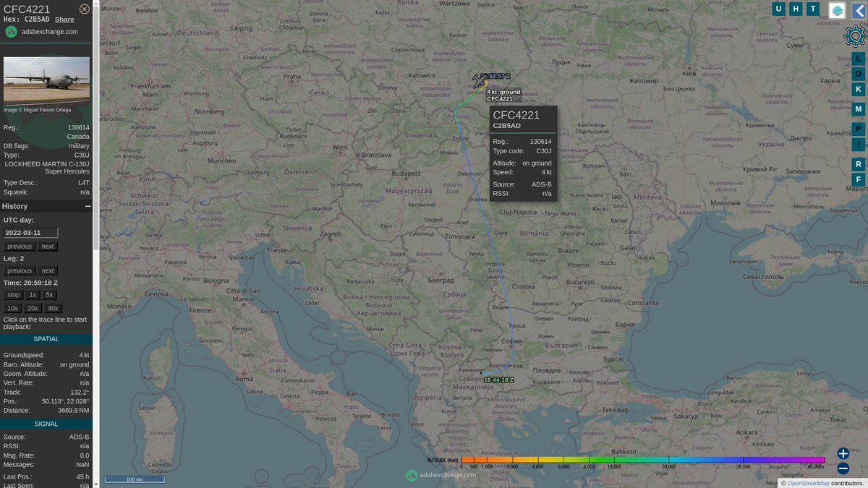Go to next leg

(x=47, y=271)
